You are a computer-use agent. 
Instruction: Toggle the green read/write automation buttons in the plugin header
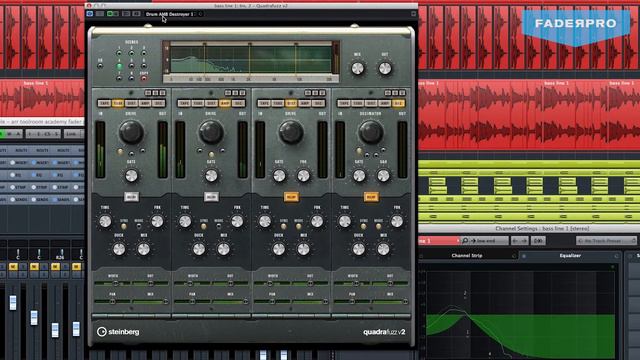(x=113, y=14)
